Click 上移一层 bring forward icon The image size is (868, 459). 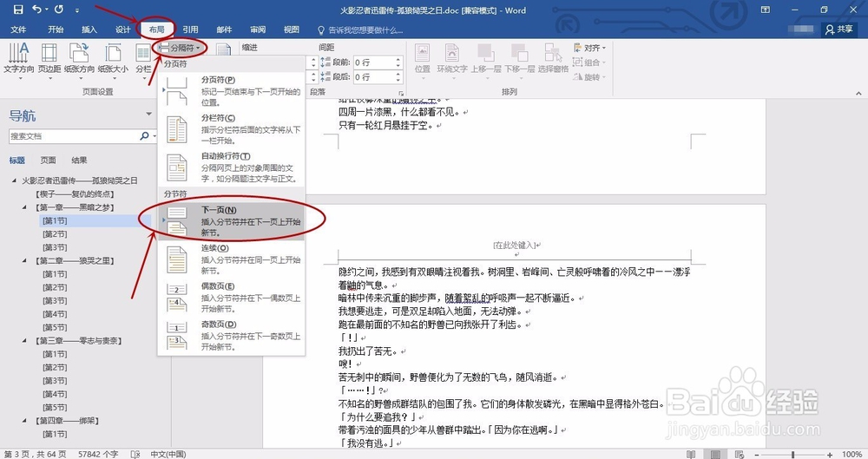[486, 59]
